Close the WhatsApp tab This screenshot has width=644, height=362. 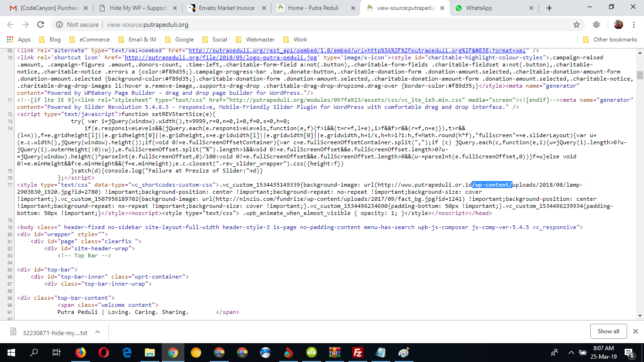point(531,8)
